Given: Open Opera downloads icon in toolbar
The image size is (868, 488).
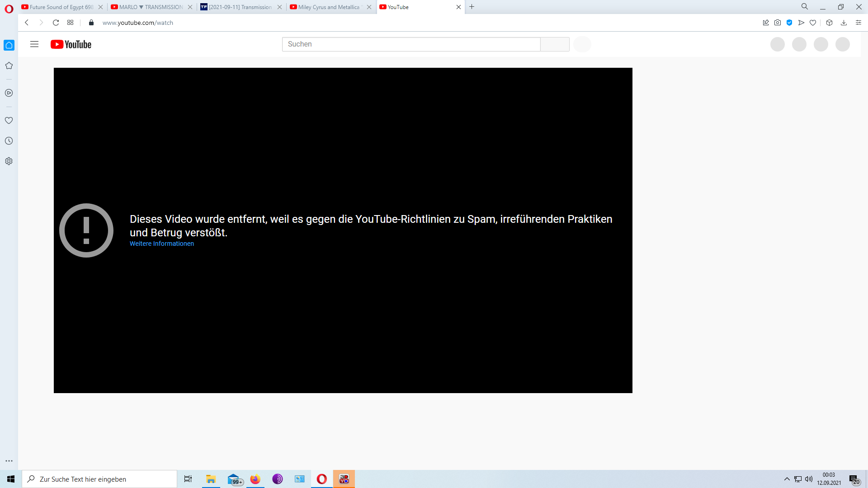Looking at the screenshot, I should [844, 23].
